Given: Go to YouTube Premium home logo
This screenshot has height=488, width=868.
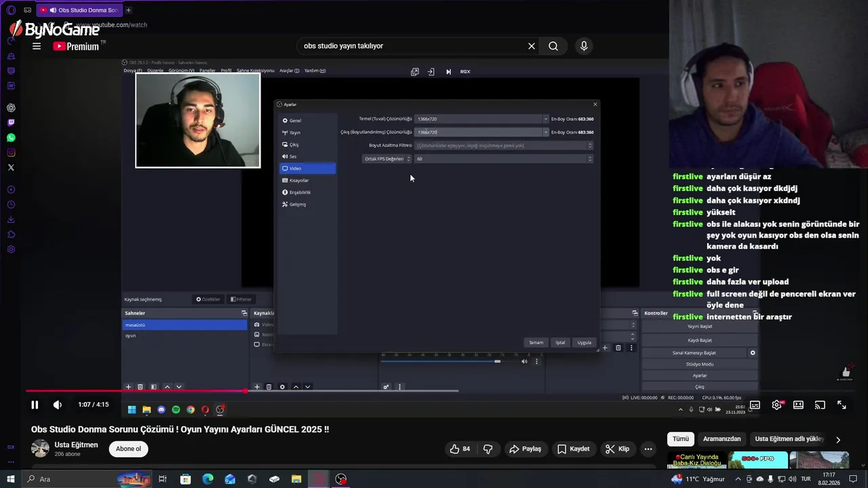Looking at the screenshot, I should 76,46.
